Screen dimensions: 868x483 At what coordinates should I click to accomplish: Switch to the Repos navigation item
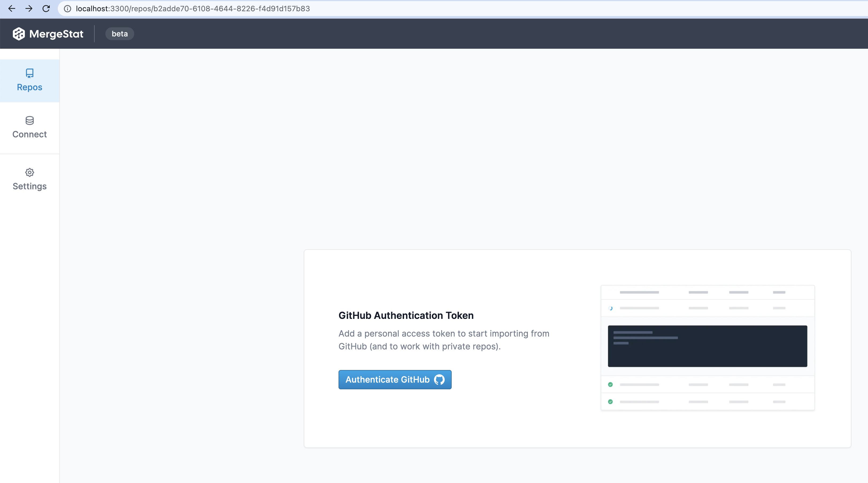pos(30,81)
